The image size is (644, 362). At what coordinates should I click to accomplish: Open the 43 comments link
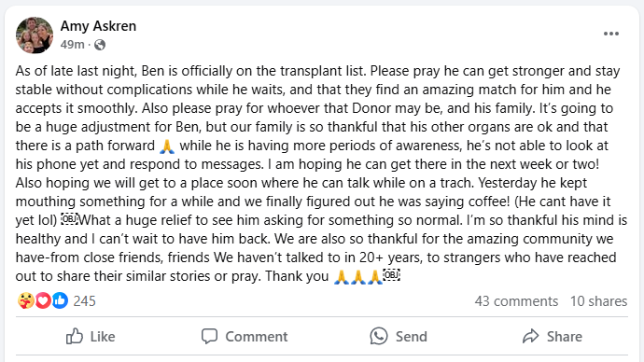tap(516, 301)
